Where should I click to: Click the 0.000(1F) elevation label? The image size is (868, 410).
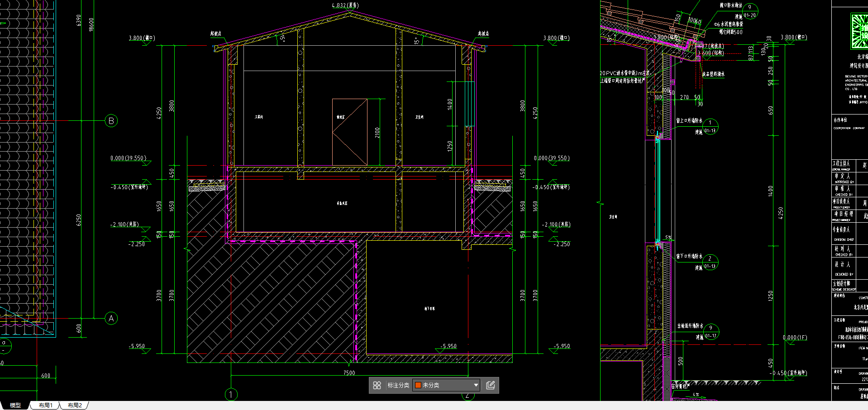point(795,338)
